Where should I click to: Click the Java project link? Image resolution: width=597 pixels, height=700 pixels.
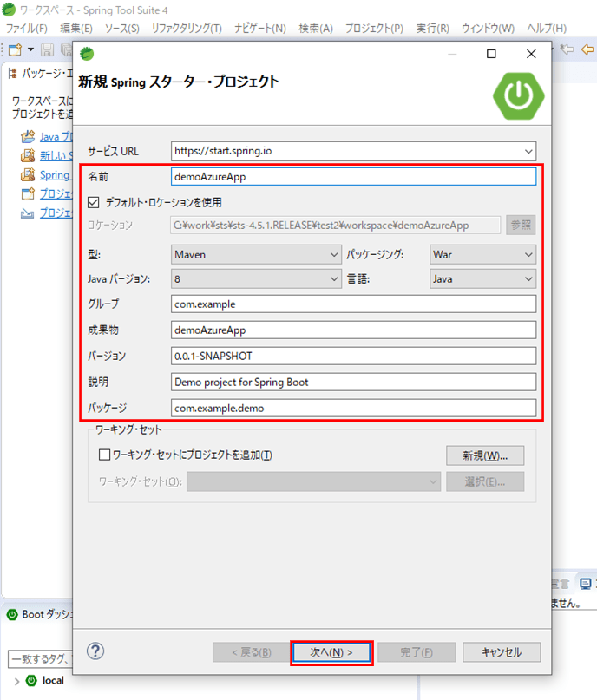(x=56, y=136)
